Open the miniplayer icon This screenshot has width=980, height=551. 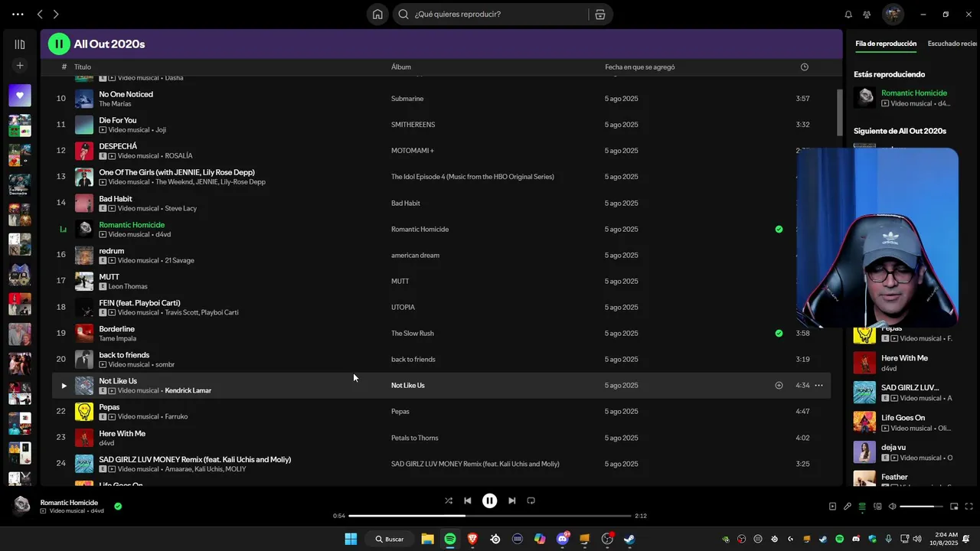(954, 506)
